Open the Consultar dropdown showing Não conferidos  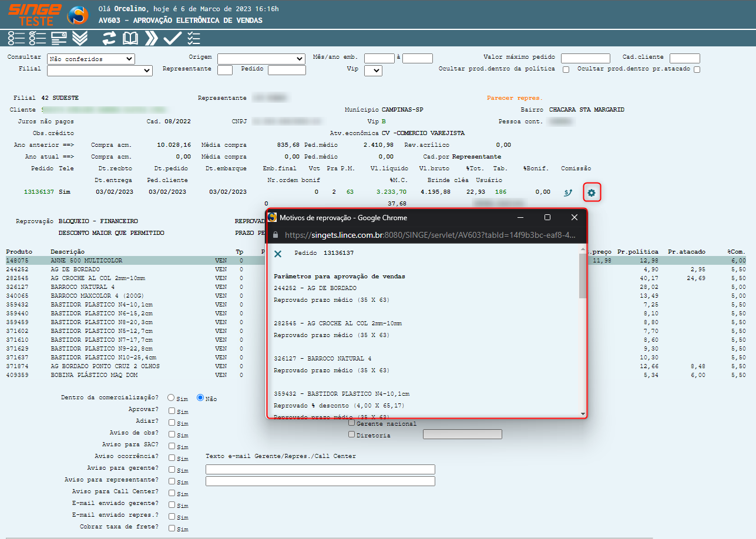[91, 59]
